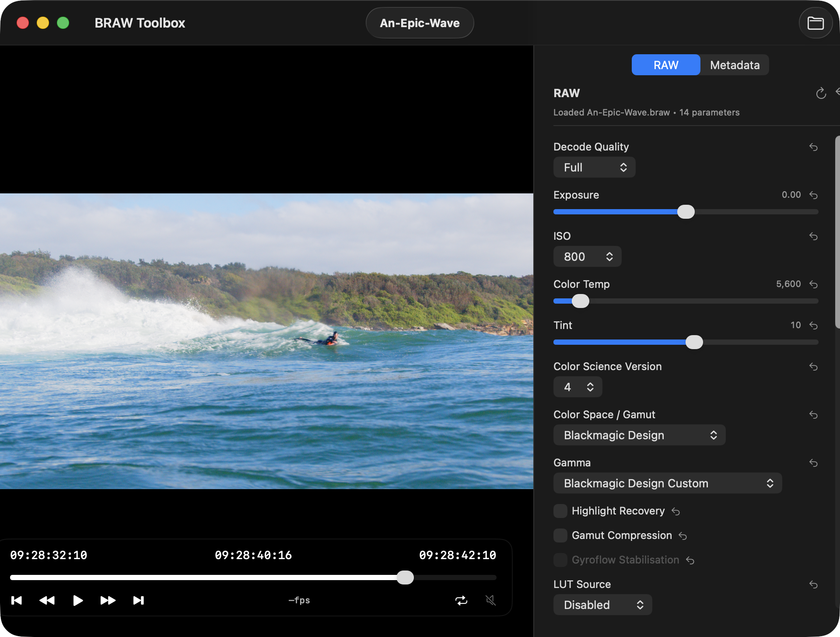Screen dimensions: 840x637
Task: Click the fast forward button
Action: point(108,600)
